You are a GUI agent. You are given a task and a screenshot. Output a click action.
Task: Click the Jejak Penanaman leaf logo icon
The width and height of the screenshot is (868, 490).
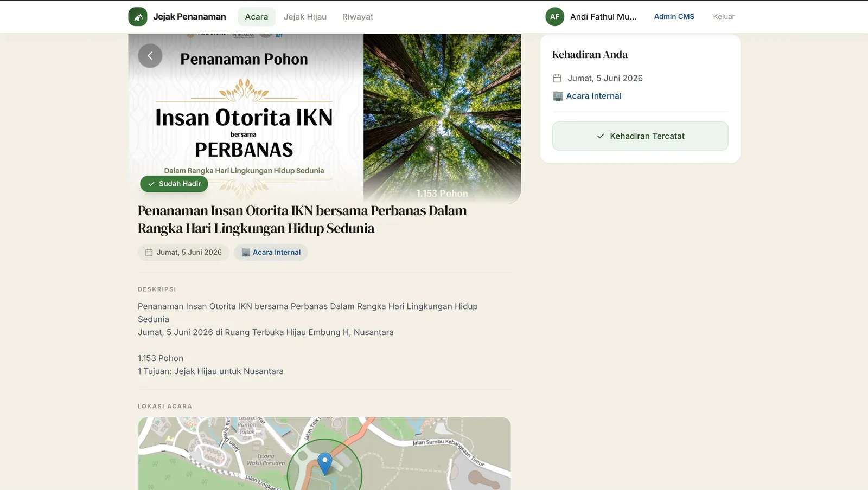click(x=138, y=17)
